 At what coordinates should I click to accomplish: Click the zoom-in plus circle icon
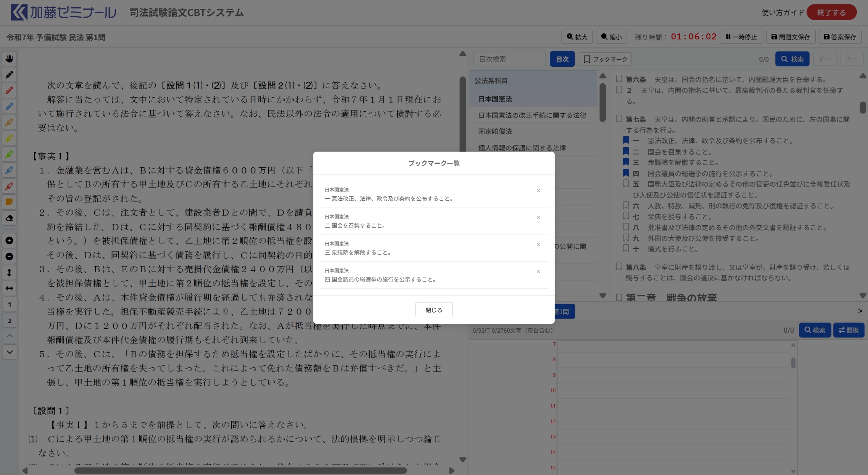point(9,241)
